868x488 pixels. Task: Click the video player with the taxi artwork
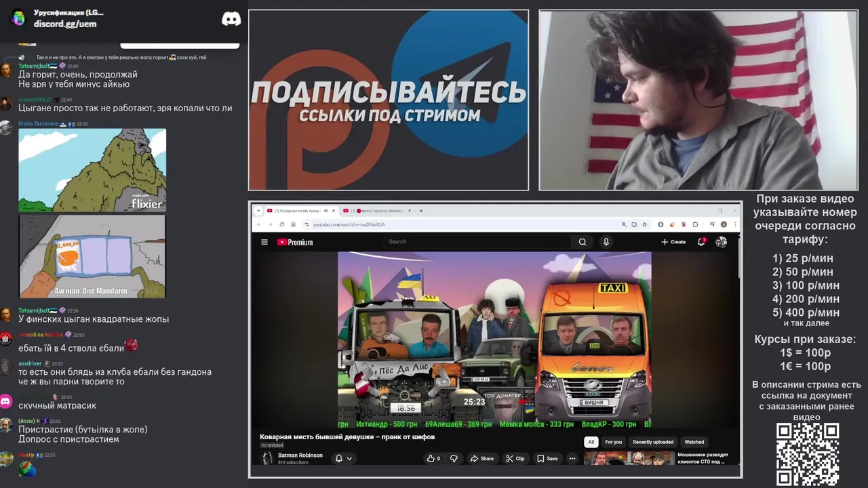494,340
